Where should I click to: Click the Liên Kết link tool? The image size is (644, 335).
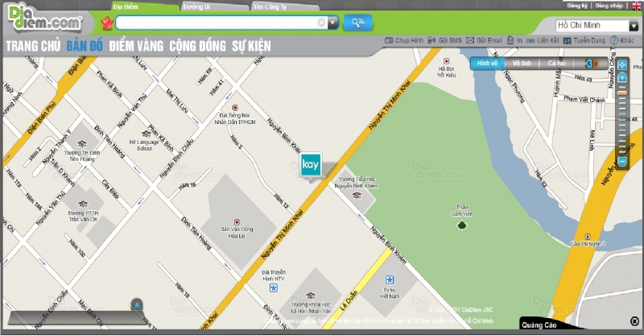click(543, 40)
